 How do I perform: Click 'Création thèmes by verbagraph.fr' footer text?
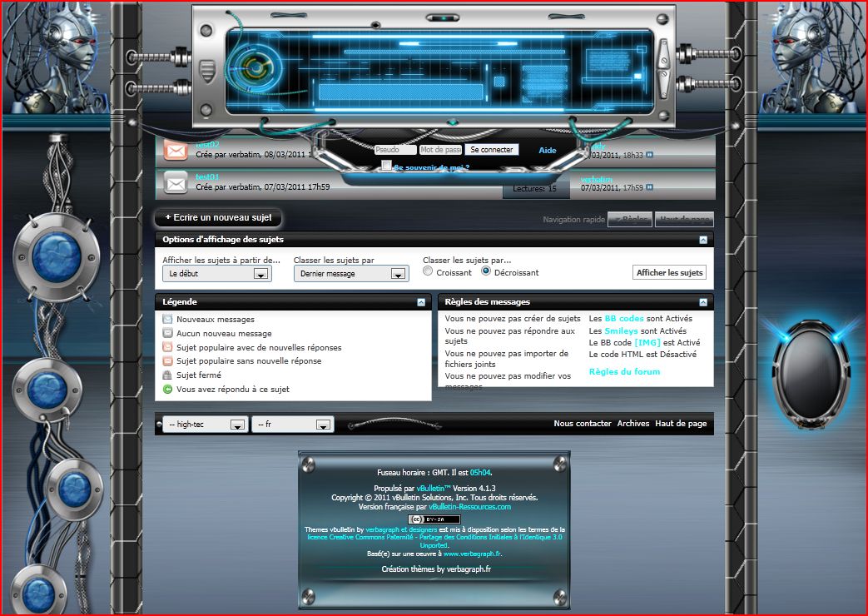click(436, 569)
